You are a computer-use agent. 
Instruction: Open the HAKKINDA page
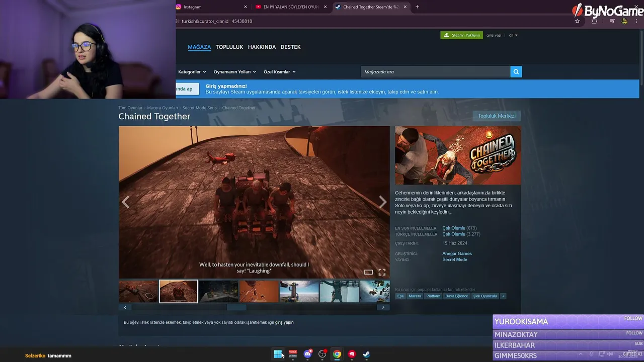tap(262, 47)
